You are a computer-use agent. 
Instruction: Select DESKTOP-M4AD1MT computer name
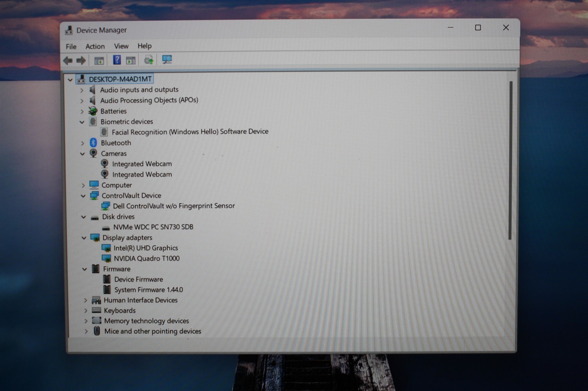(120, 79)
